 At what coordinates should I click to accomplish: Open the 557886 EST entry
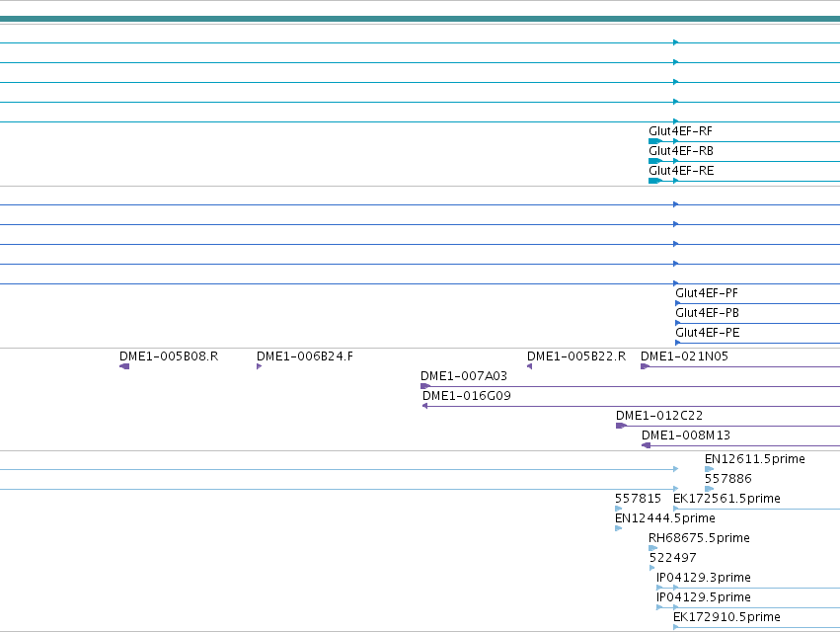(x=728, y=479)
